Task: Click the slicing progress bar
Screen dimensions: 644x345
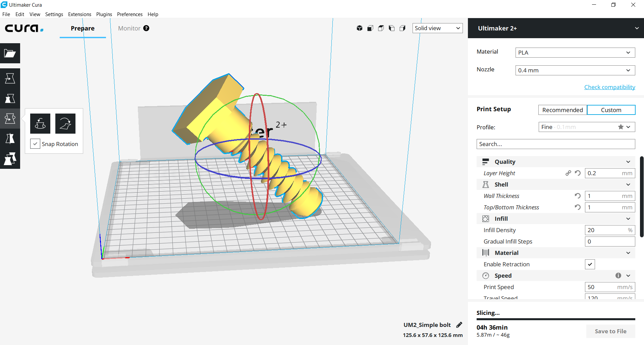Action: pyautogui.click(x=556, y=319)
